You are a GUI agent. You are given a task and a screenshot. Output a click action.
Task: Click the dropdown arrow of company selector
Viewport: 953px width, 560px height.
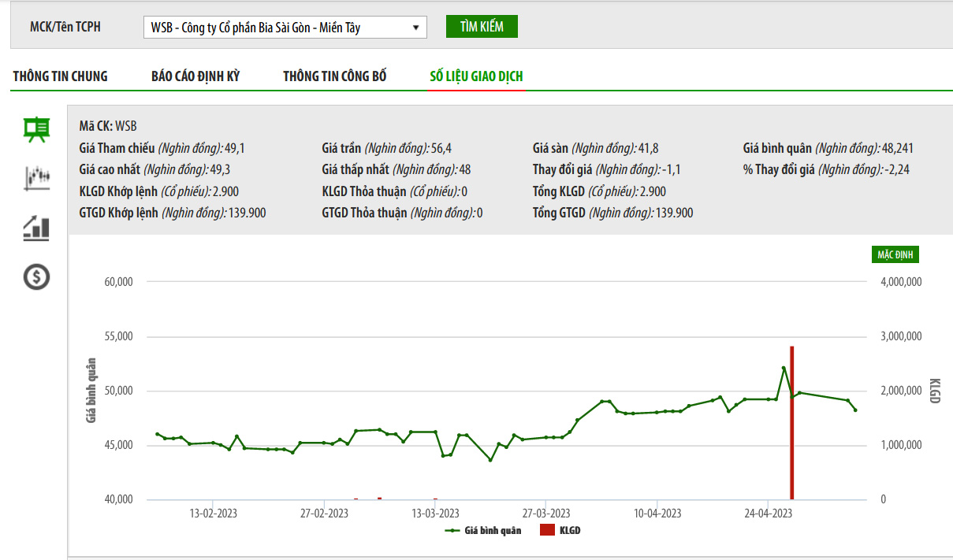[x=415, y=28]
